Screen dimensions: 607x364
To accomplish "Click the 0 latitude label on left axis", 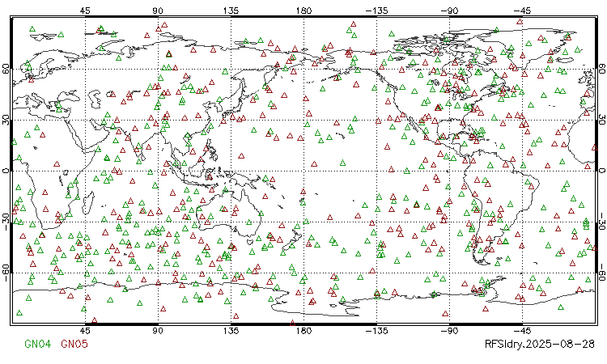I will [x=5, y=171].
